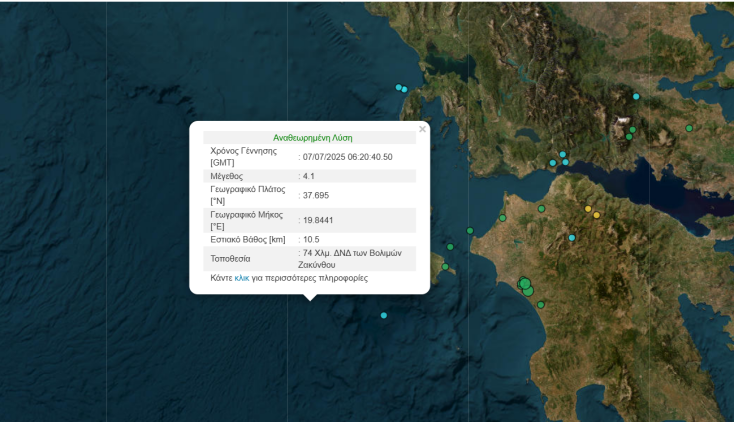Click the 'Μέγεθος' label in the popup

(226, 176)
